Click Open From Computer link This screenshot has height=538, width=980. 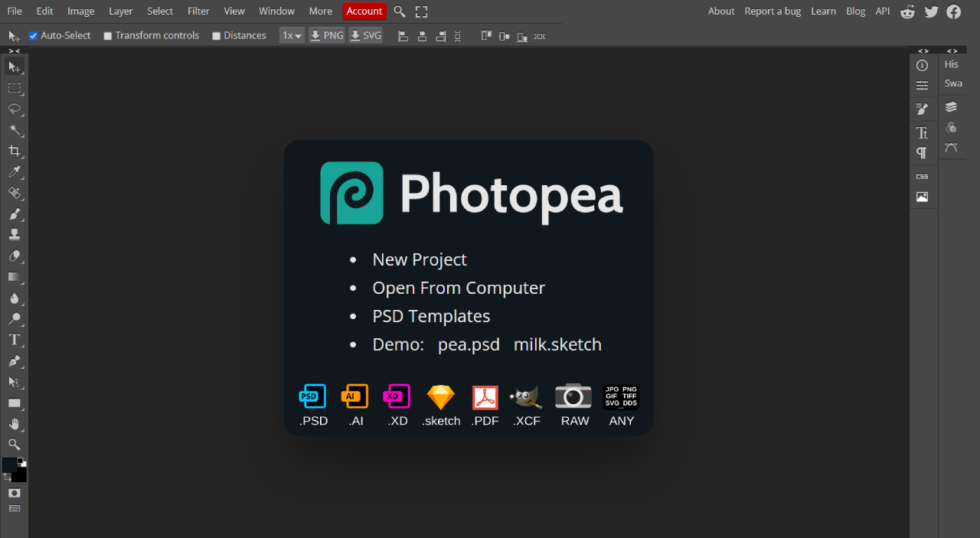tap(459, 288)
